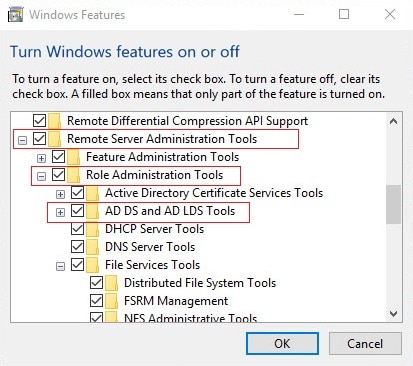413x366 pixels.
Task: Select the AD DS and AD LDS Tools label
Action: (x=170, y=211)
